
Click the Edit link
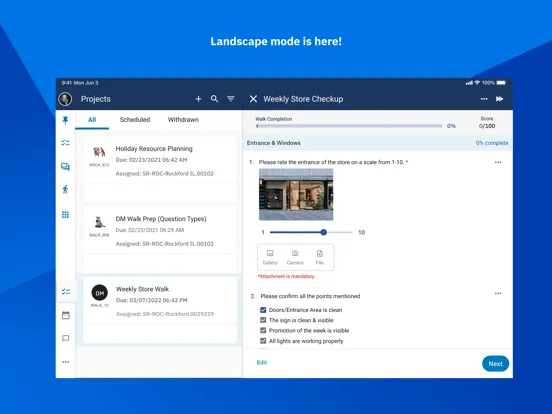click(262, 363)
